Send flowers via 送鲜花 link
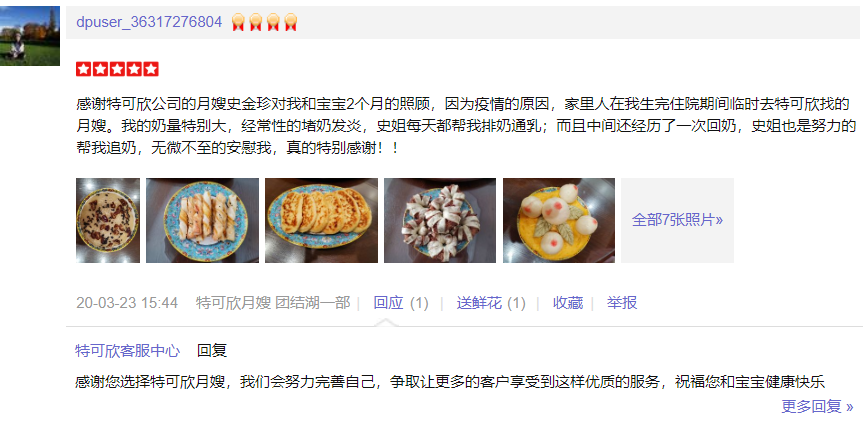Viewport: 868px width, 426px height. pos(491,303)
